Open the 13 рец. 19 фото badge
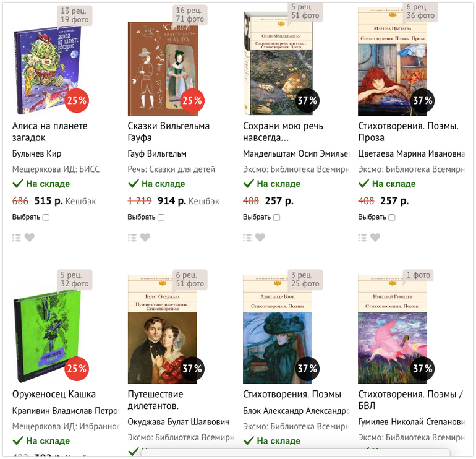This screenshot has height=459, width=476. pos(75,15)
